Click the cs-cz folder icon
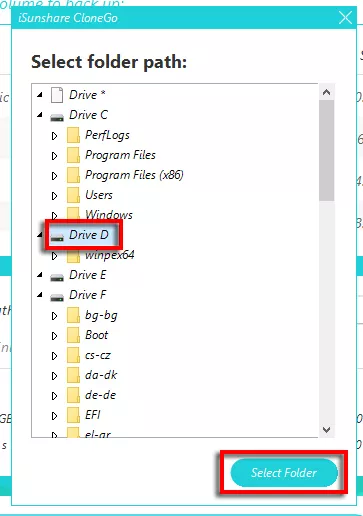Image resolution: width=363 pixels, height=516 pixels. click(73, 355)
